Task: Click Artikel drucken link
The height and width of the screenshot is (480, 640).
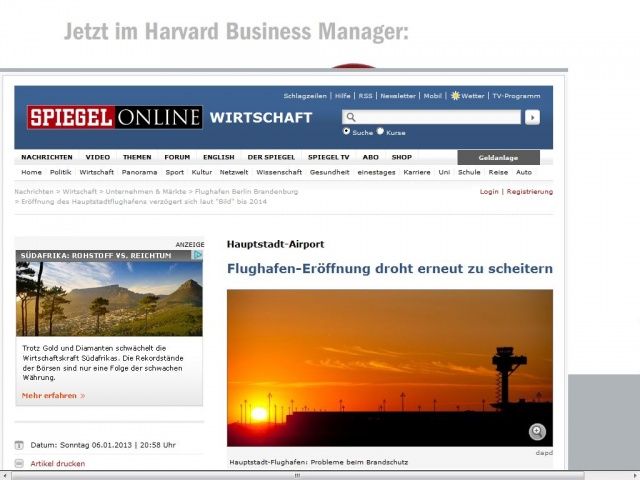Action: coord(58,464)
